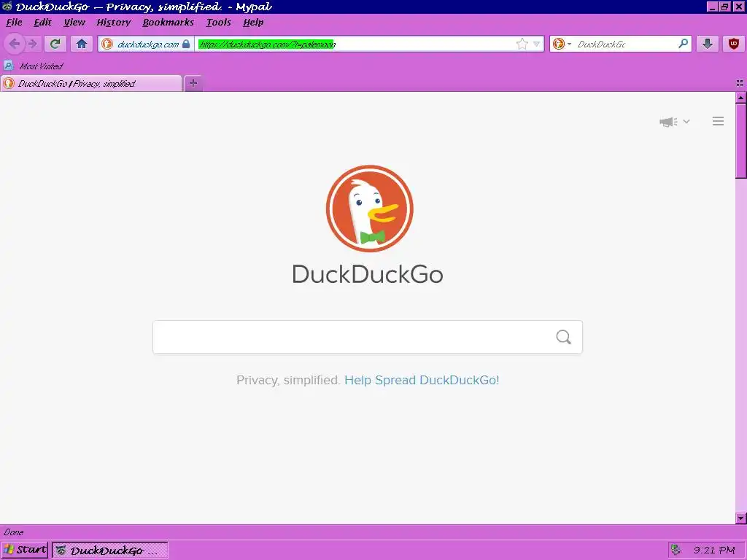
Task: Click the main page search input box
Action: [x=368, y=337]
